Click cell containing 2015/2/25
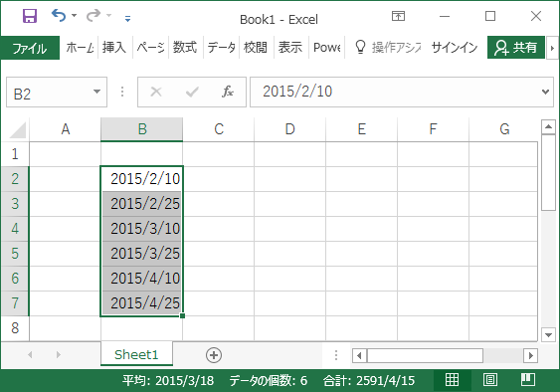This screenshot has width=560, height=392. pyautogui.click(x=142, y=204)
